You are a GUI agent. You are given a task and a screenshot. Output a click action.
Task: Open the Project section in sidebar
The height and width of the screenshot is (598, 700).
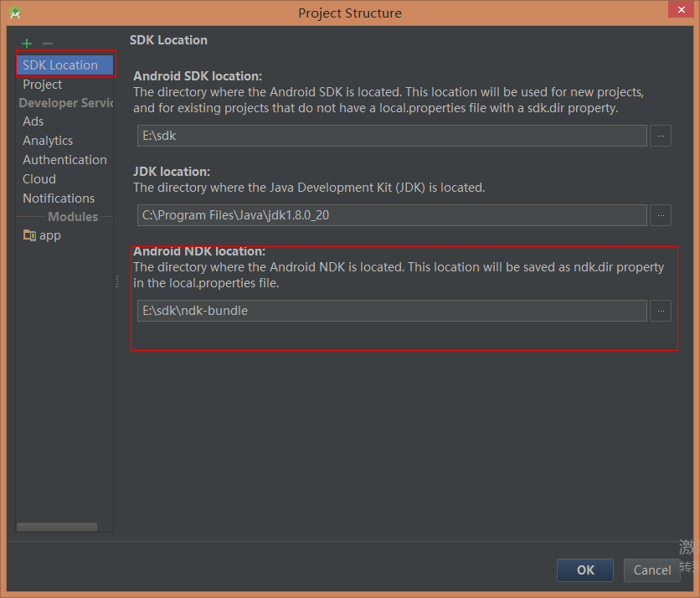click(x=43, y=85)
